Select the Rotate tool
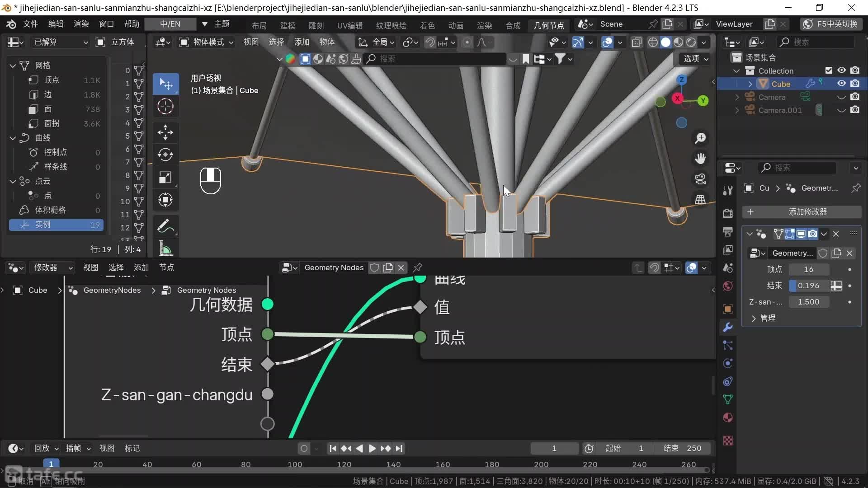This screenshot has width=868, height=488. [x=165, y=155]
